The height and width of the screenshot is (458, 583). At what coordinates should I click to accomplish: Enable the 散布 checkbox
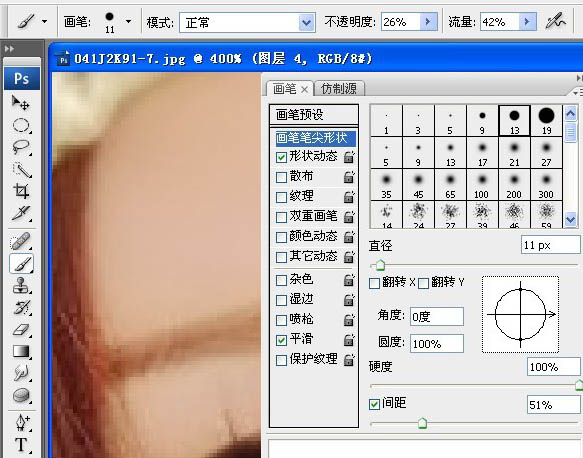coord(281,177)
